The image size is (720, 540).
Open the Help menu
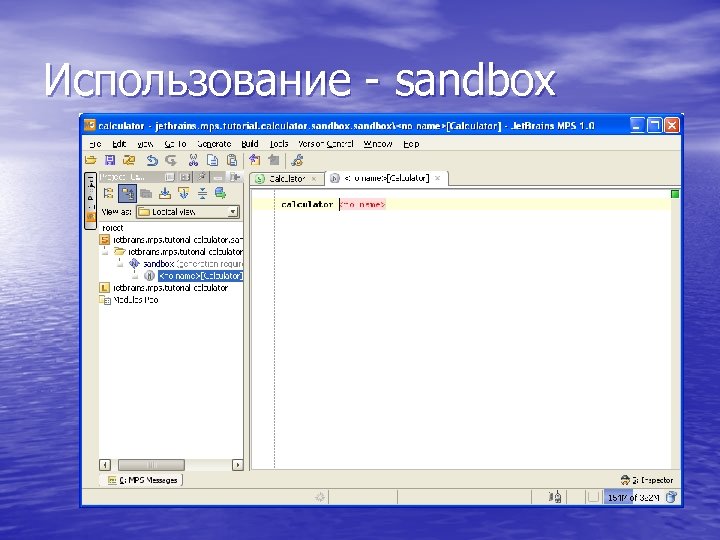point(411,144)
